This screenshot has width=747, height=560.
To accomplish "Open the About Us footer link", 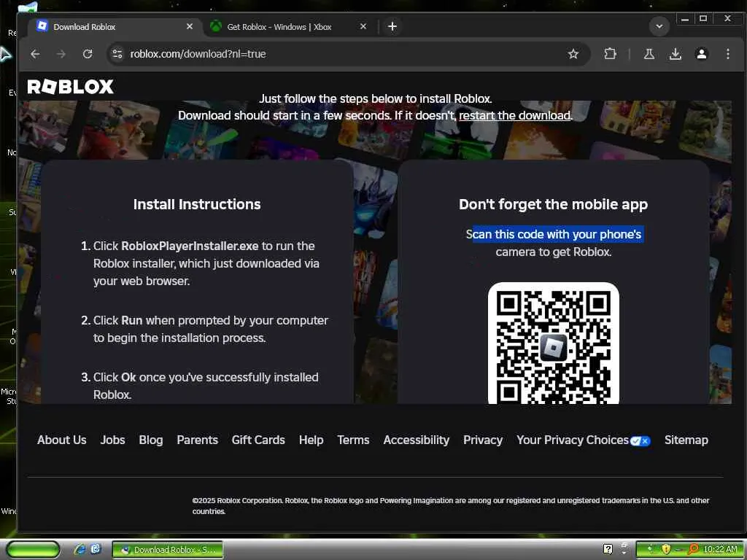I will click(x=62, y=440).
